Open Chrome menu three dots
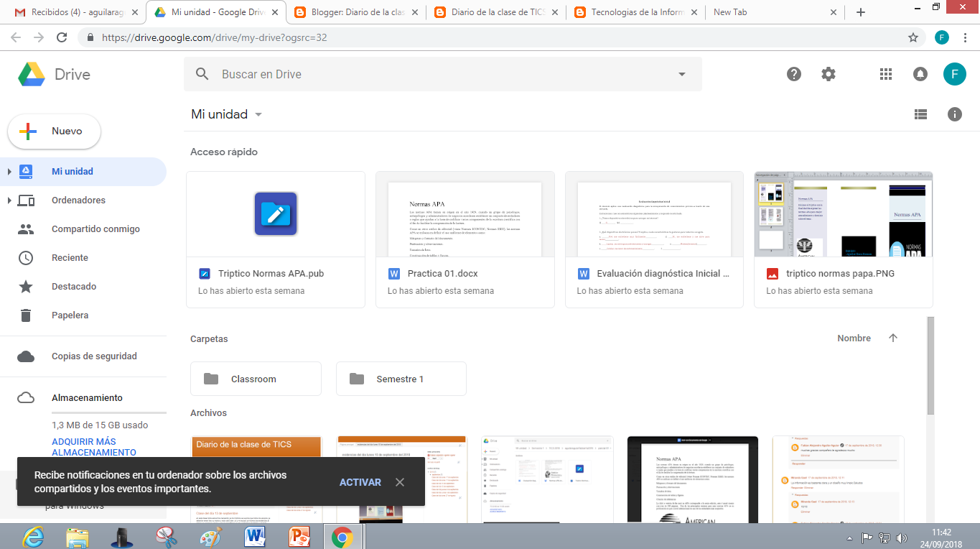This screenshot has width=980, height=549. tap(966, 37)
